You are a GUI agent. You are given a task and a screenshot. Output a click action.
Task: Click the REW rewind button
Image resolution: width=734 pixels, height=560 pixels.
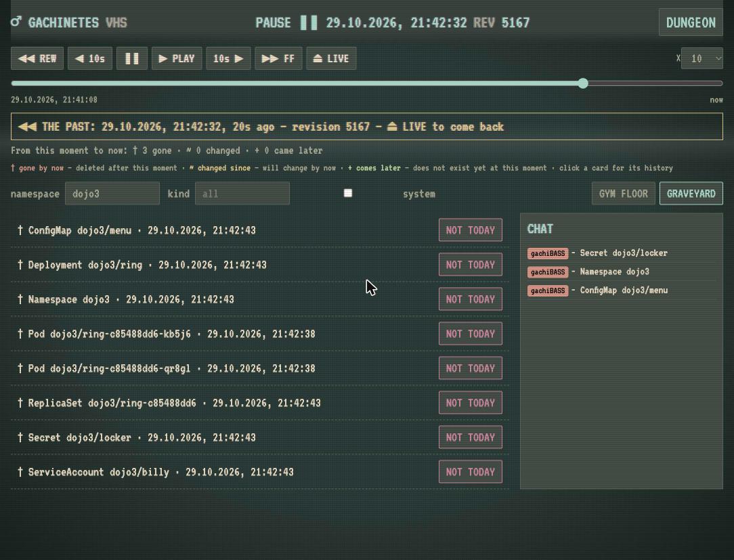pos(37,58)
